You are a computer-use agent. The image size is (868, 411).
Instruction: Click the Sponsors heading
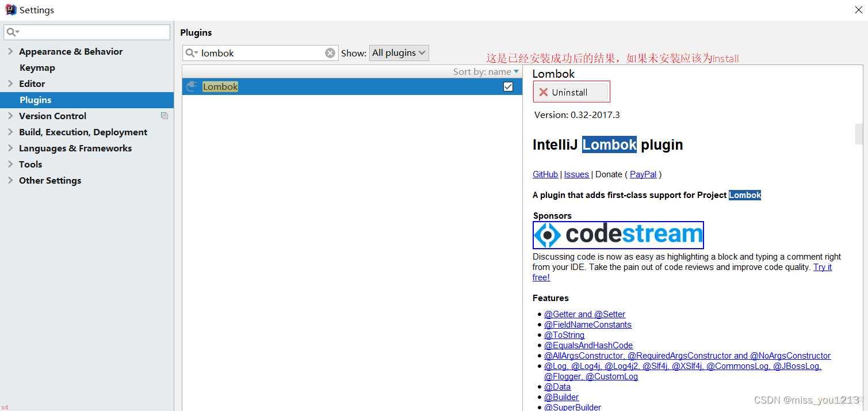[552, 216]
